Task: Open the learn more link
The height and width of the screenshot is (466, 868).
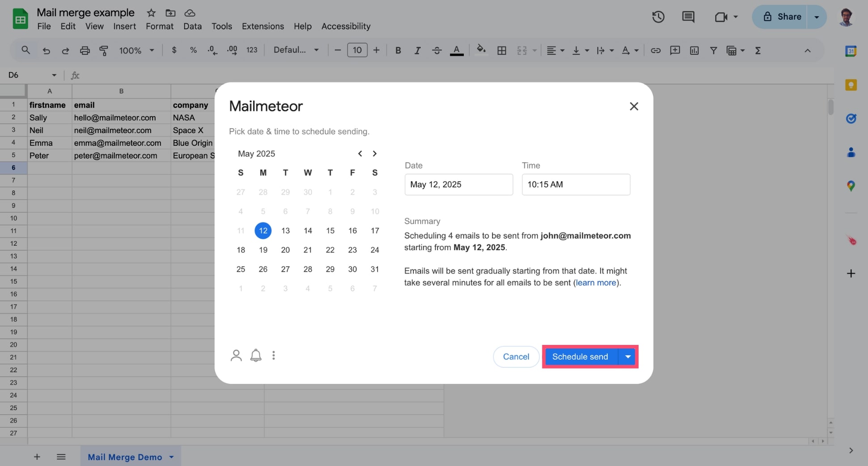Action: [x=596, y=282]
